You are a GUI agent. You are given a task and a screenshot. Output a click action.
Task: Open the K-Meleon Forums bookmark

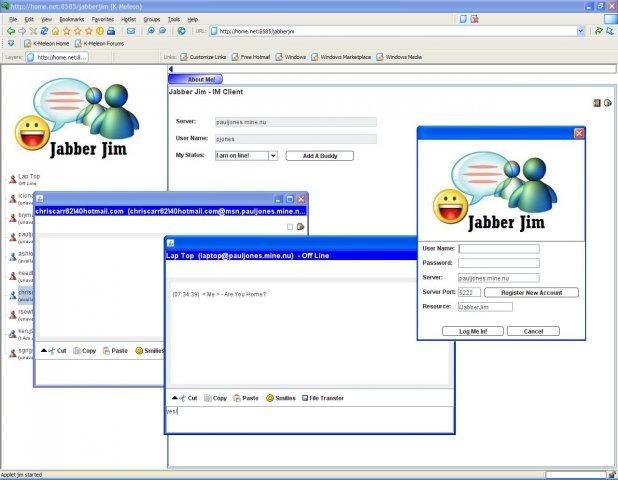tap(99, 43)
